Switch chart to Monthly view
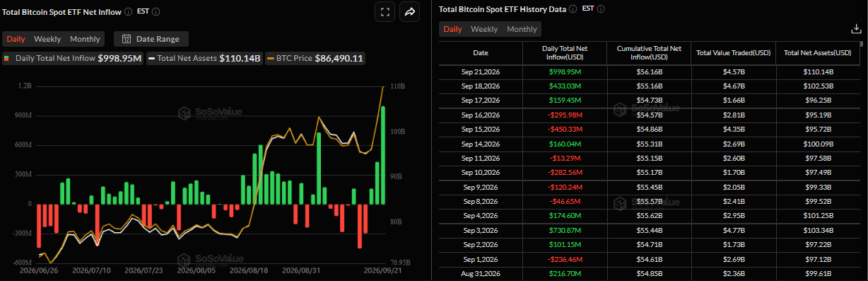This screenshot has height=281, width=868. click(x=85, y=39)
